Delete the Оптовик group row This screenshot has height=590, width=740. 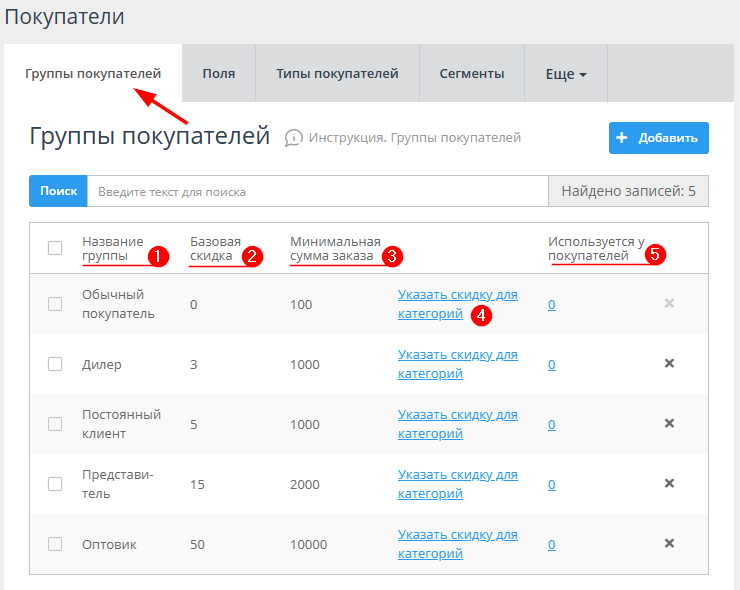click(x=669, y=544)
